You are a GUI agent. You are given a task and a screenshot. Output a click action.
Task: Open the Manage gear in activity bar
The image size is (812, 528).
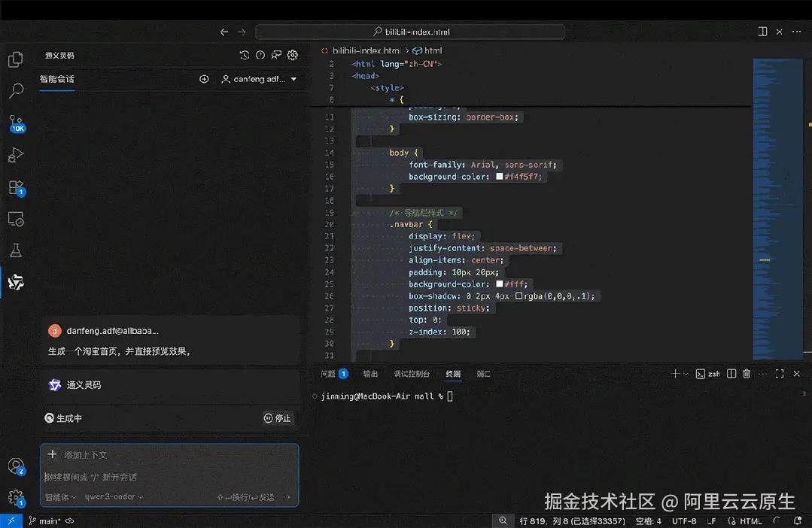click(16, 498)
